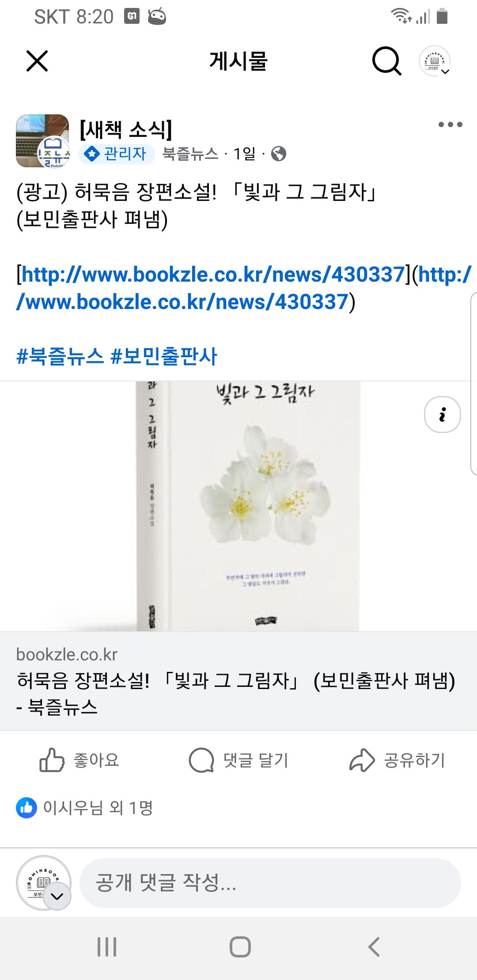This screenshot has height=980, width=477.
Task: Like the post with 좋아요 button
Action: click(79, 760)
